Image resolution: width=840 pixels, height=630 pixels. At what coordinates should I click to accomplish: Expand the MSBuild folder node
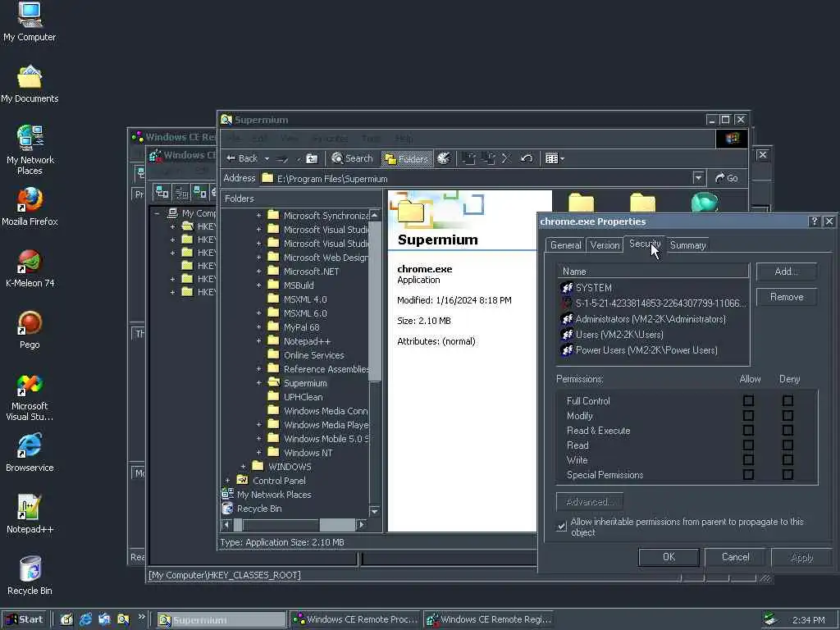(258, 285)
